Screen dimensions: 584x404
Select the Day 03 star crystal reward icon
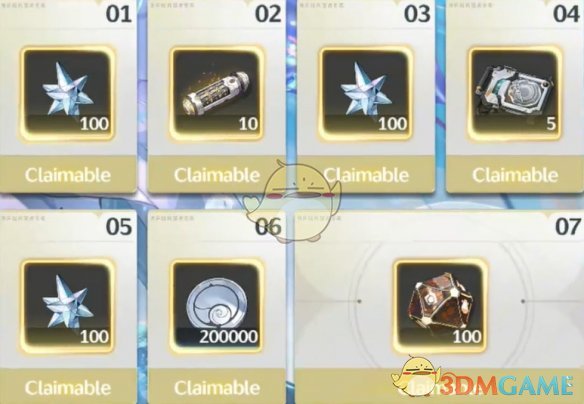[x=366, y=93]
